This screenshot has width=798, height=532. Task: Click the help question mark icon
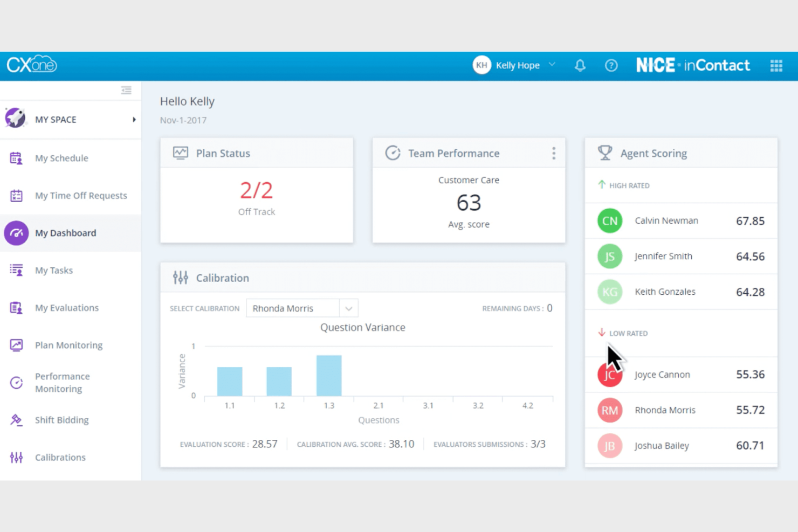pos(611,65)
